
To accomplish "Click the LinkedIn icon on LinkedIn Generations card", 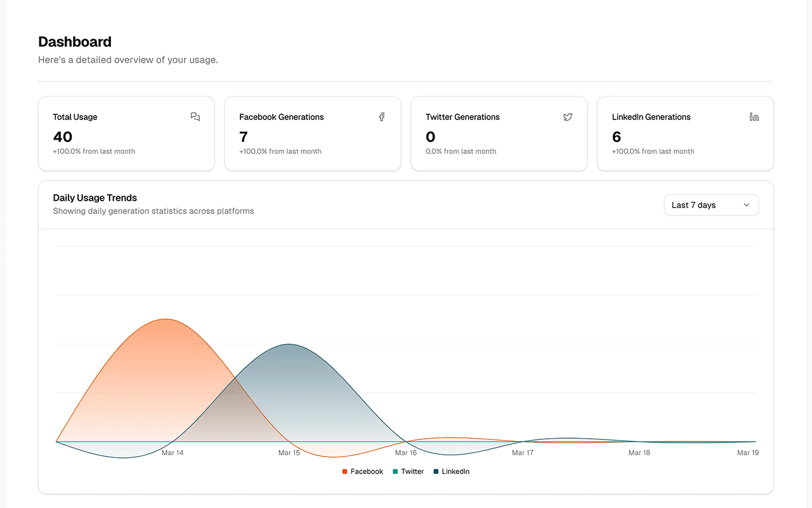I will (x=754, y=117).
